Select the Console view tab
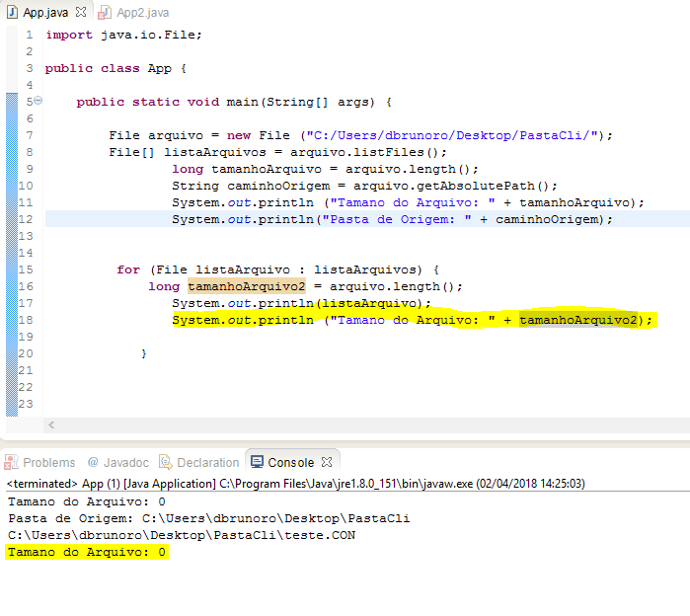 [x=290, y=462]
